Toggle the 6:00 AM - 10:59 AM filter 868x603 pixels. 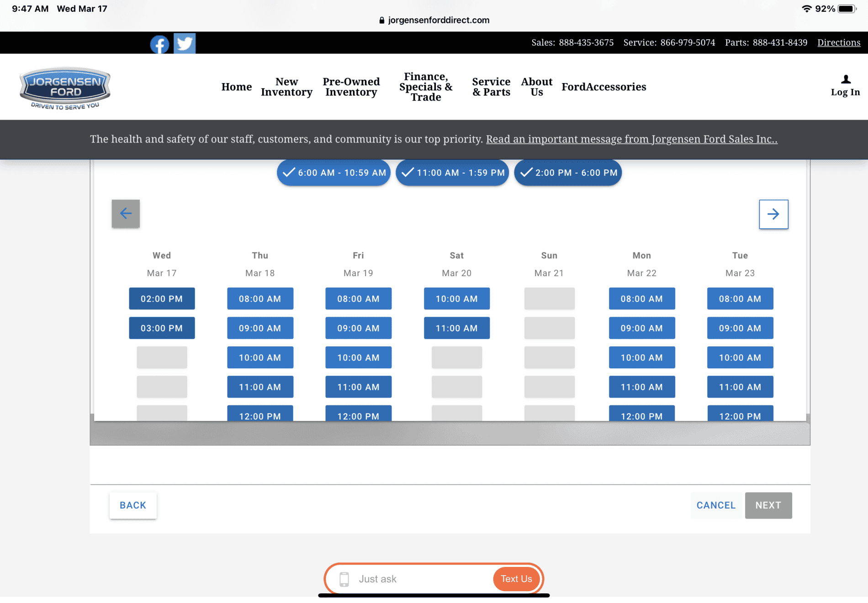tap(333, 173)
